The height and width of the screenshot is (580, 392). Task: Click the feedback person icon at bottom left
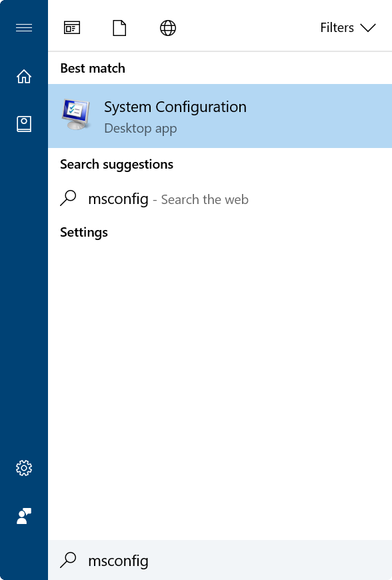point(24,516)
